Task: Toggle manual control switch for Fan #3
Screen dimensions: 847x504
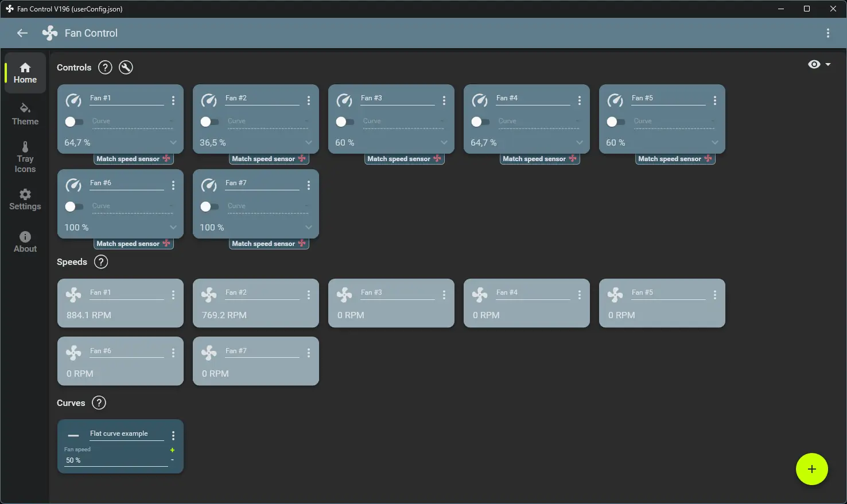Action: click(x=345, y=122)
